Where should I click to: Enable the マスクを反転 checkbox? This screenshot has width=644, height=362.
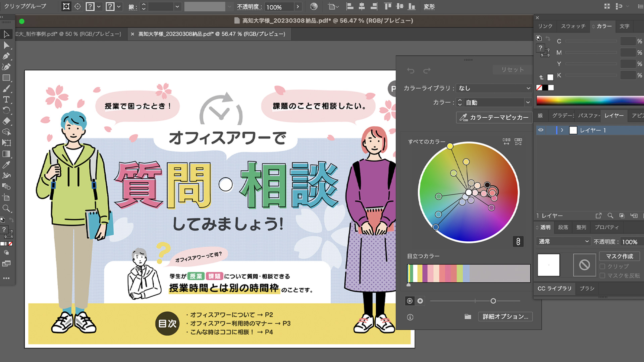pyautogui.click(x=602, y=276)
